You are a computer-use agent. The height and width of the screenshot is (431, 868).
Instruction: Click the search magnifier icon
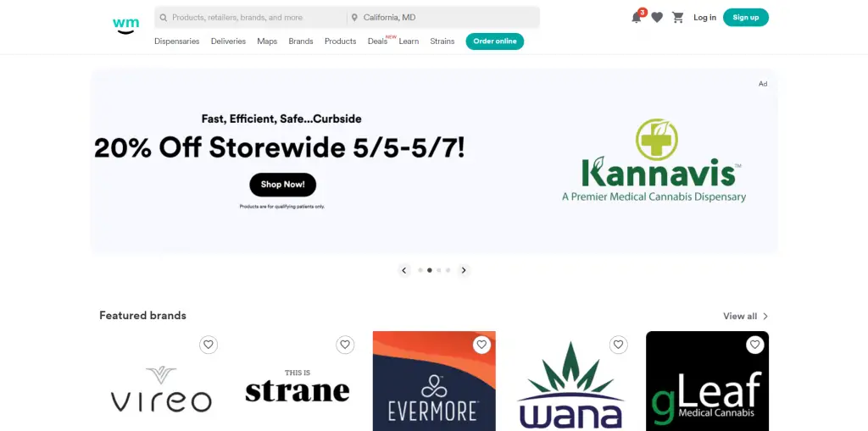click(164, 18)
